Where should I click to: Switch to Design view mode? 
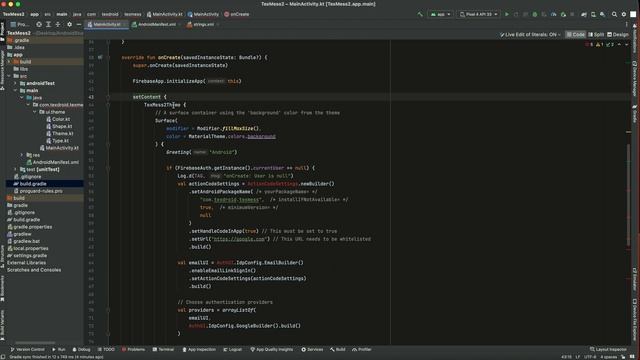pos(618,35)
